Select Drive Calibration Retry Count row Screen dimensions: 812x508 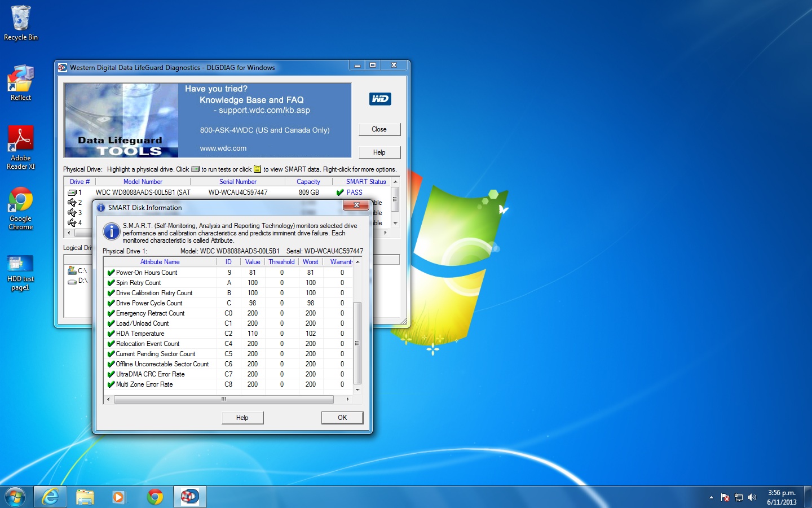pyautogui.click(x=228, y=293)
